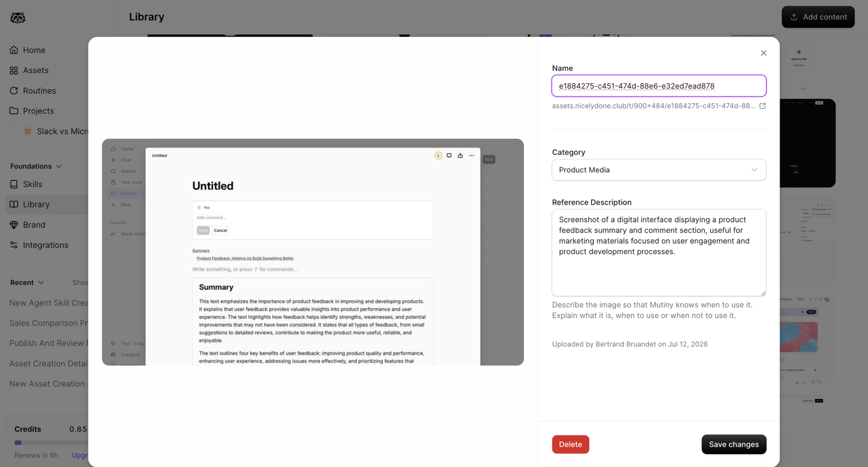The height and width of the screenshot is (467, 868).
Task: Open Assets in the sidebar
Action: (x=36, y=70)
